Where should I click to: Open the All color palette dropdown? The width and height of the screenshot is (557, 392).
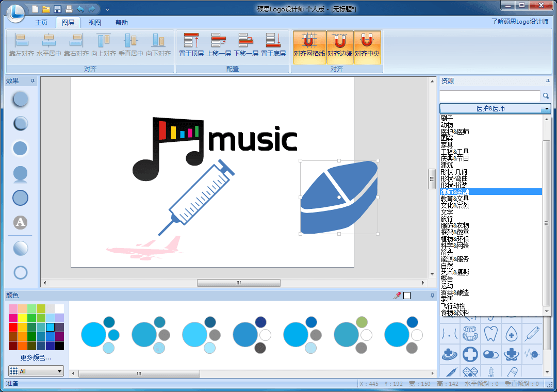point(36,371)
